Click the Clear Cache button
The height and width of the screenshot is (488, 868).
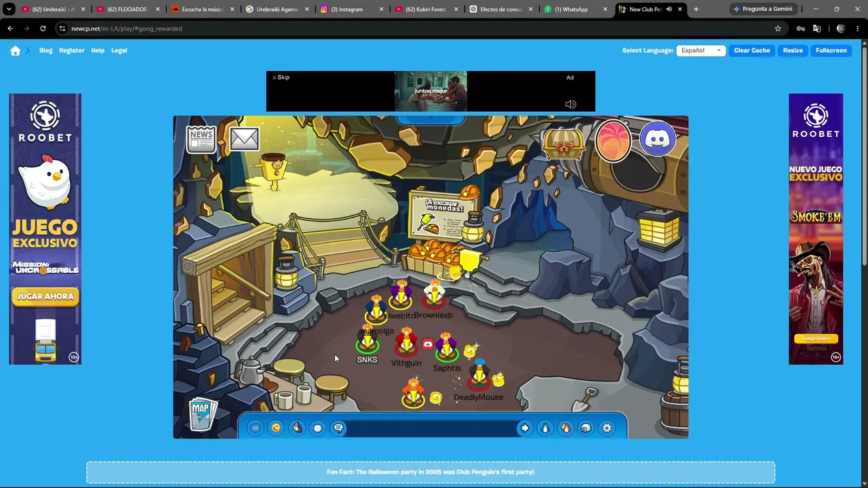tap(752, 51)
